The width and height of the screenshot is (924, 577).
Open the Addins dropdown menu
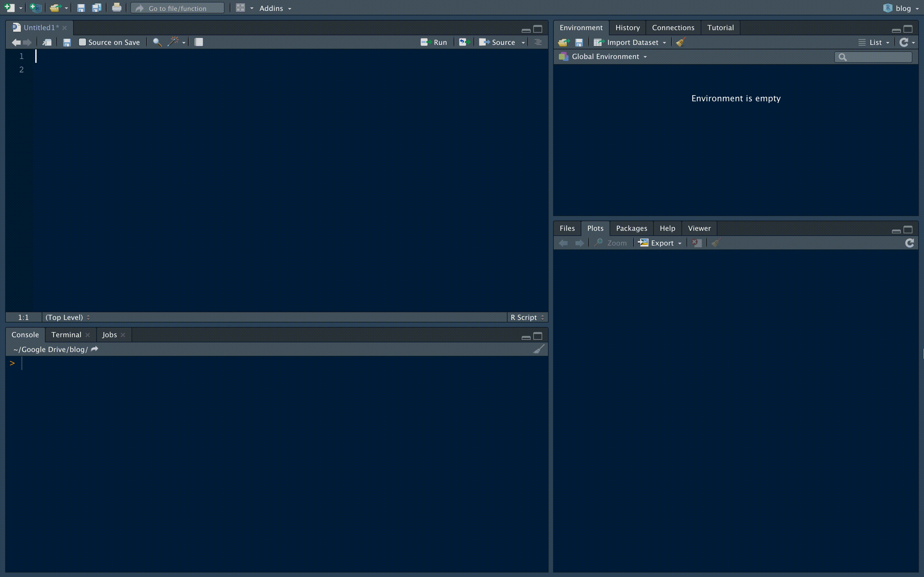[x=275, y=7]
